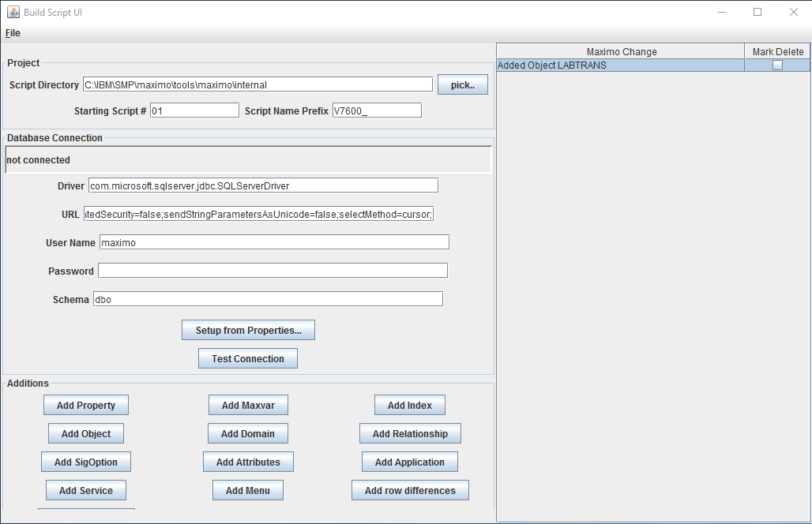Click the Build Script UI title bar icon
Image resolution: width=812 pixels, height=524 pixels.
coord(13,11)
